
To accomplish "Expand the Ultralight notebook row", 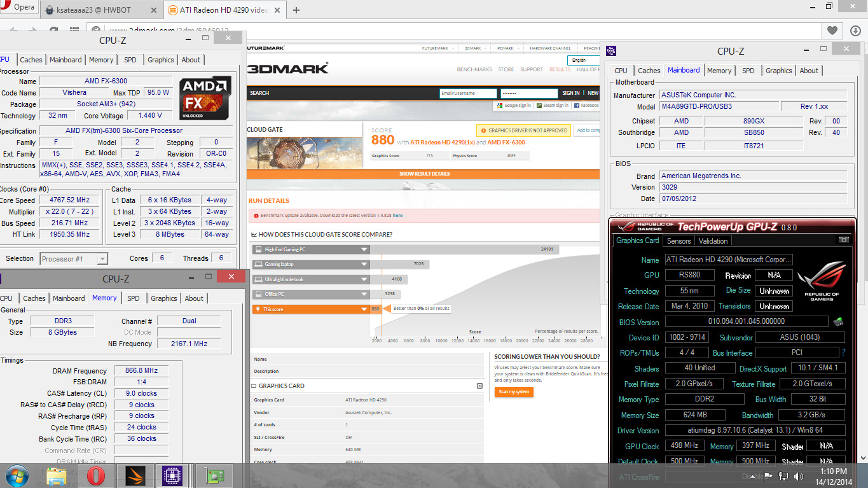I will (x=364, y=279).
